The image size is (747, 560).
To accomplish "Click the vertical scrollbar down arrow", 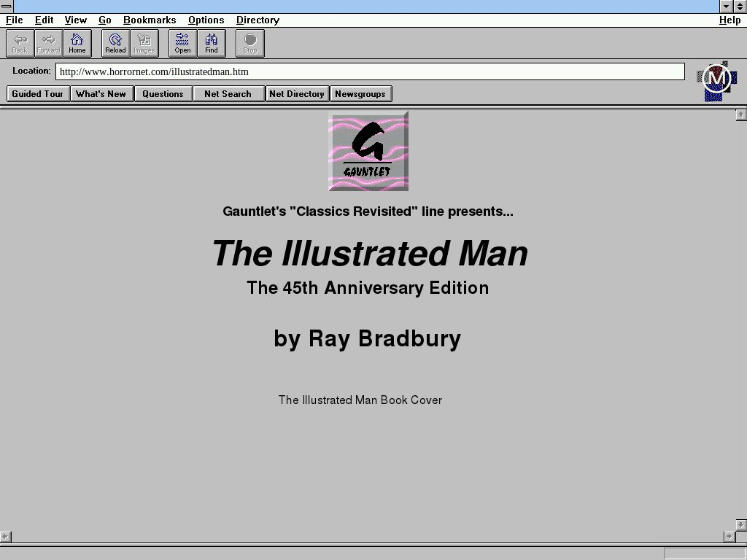I will [x=740, y=524].
